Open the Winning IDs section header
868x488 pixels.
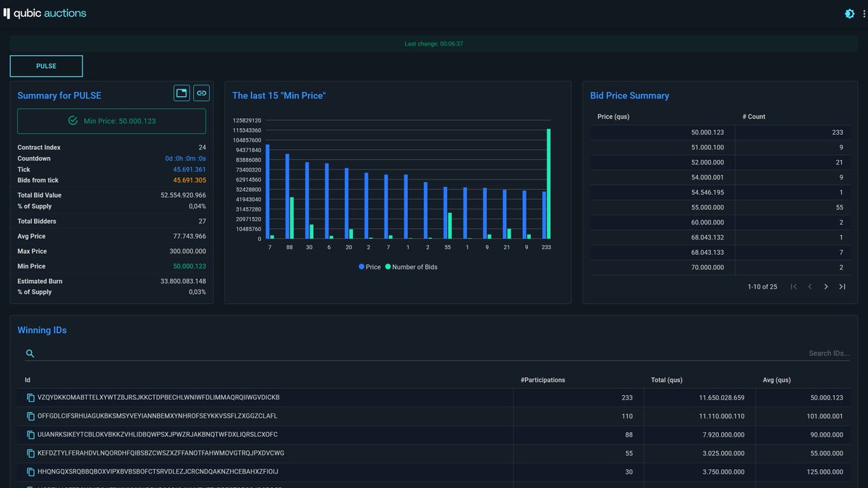41,329
